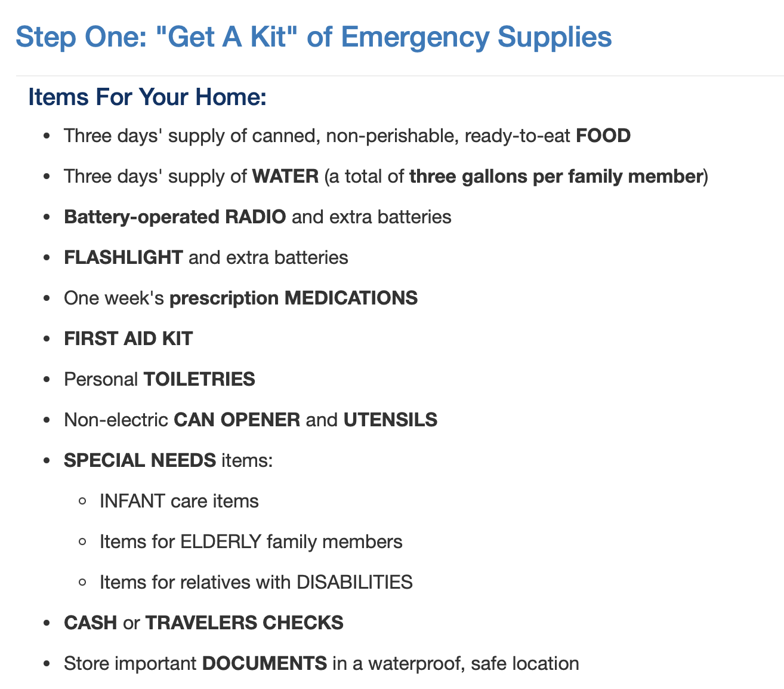Click "three gallons per family member" text
The image size is (784, 689).
coord(555,177)
